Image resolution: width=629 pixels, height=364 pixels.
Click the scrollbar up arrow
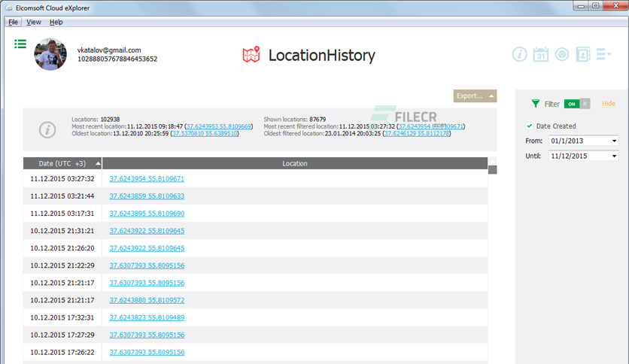493,161
